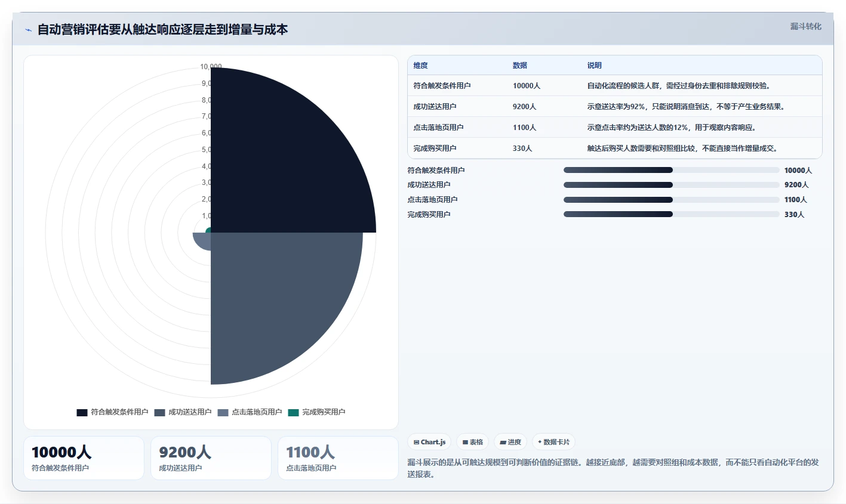The image size is (846, 504).
Task: Click the small grey bottom-left chart sector
Action: [x=203, y=240]
